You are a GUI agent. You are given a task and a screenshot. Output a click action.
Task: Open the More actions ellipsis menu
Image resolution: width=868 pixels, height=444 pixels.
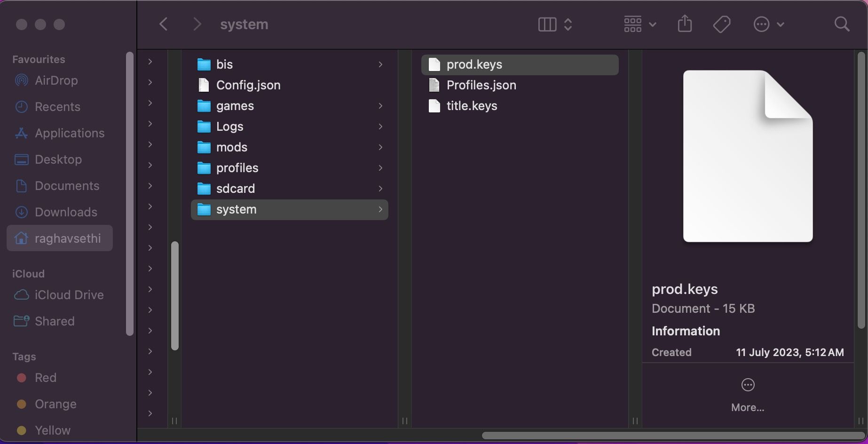768,24
